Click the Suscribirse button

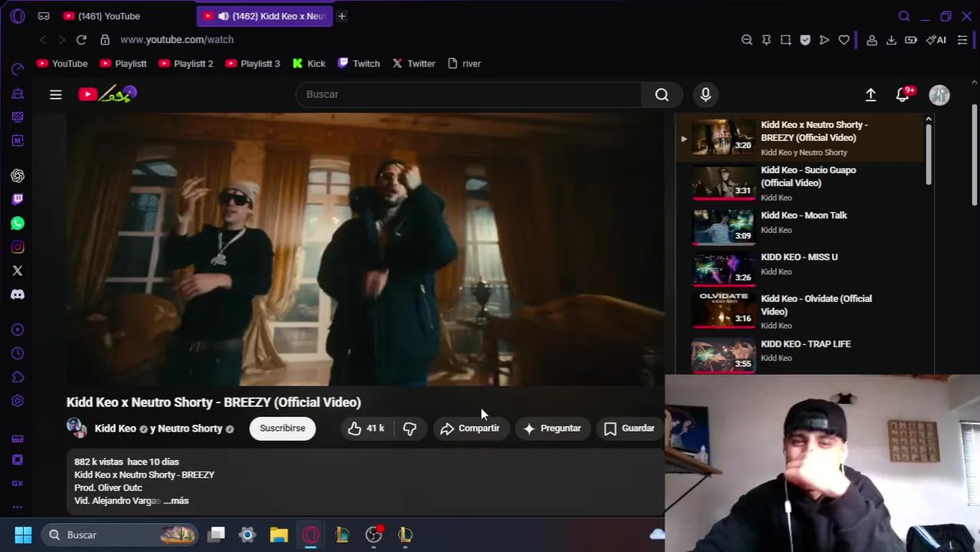[x=282, y=429]
